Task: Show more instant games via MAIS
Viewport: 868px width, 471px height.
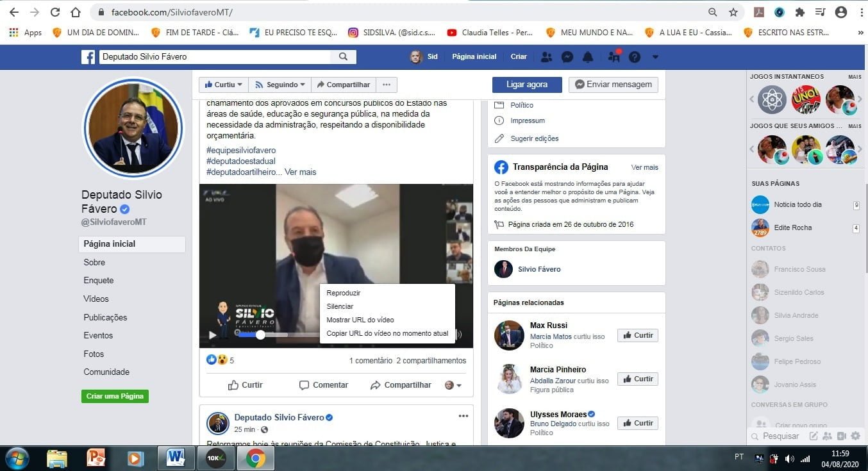Action: [x=855, y=77]
